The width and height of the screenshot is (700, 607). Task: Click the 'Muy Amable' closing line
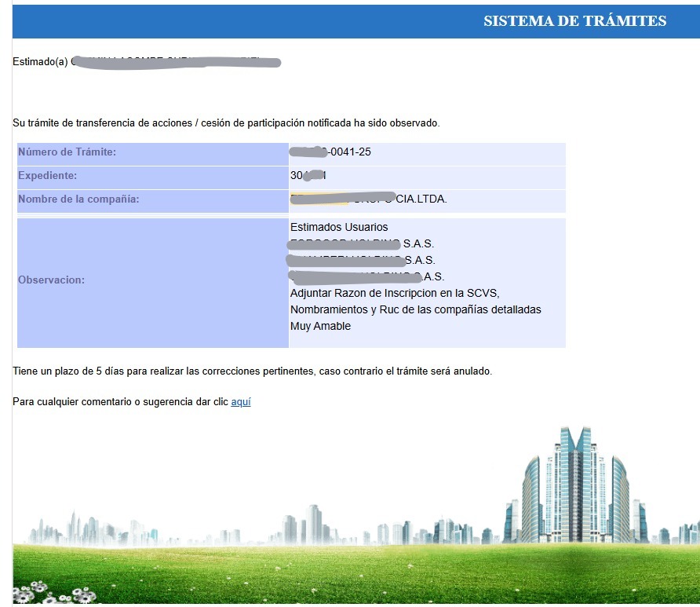click(320, 326)
